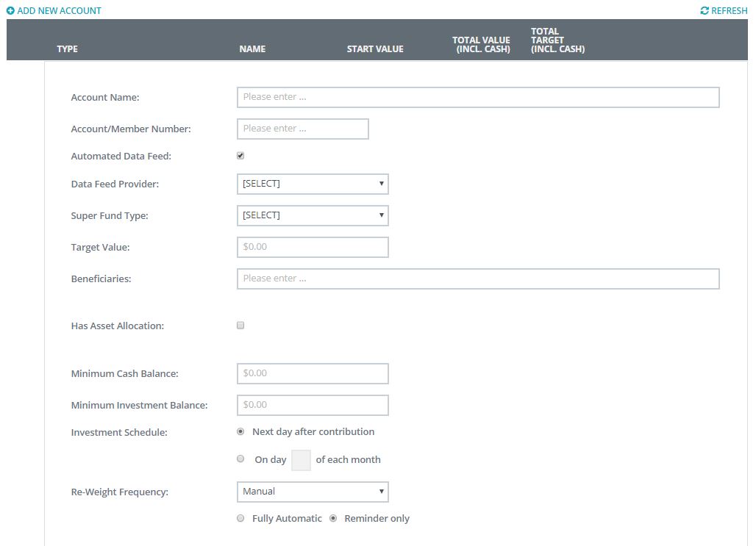
Task: Choose the Reminder only radio button
Action: click(333, 518)
